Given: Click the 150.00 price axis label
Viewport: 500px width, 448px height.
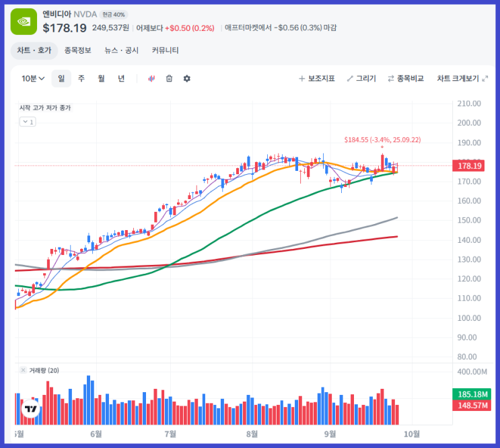Looking at the screenshot, I should (469, 220).
